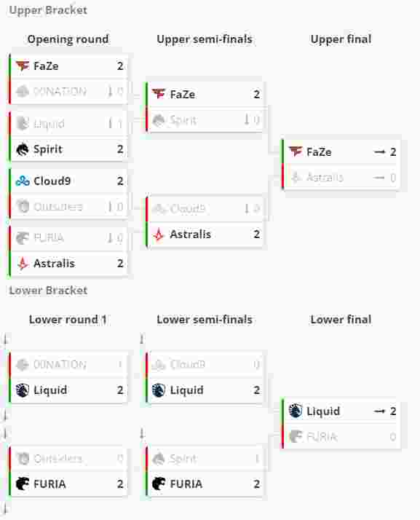Screen dimensions: 420x520
Task: Click the FURIA panther logo in Lower round 1
Action: click(23, 484)
